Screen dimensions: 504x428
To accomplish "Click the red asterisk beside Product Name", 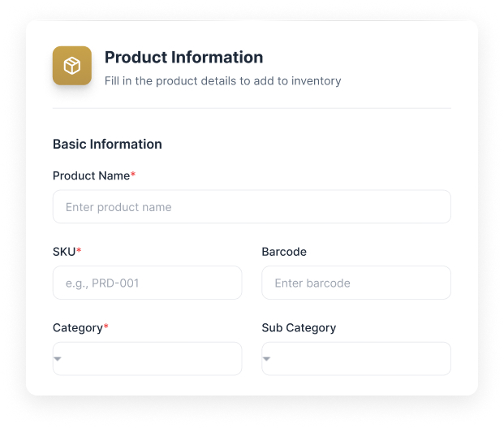I will coord(133,175).
